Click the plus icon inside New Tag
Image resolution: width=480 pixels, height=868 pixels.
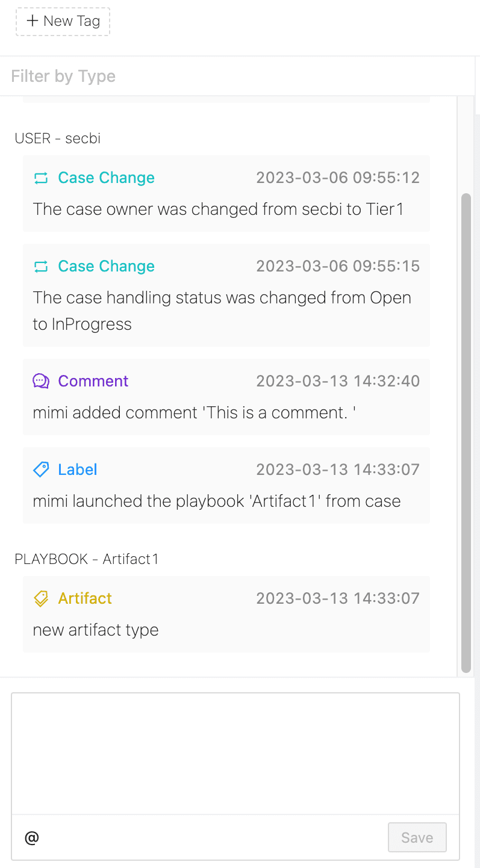[x=32, y=21]
